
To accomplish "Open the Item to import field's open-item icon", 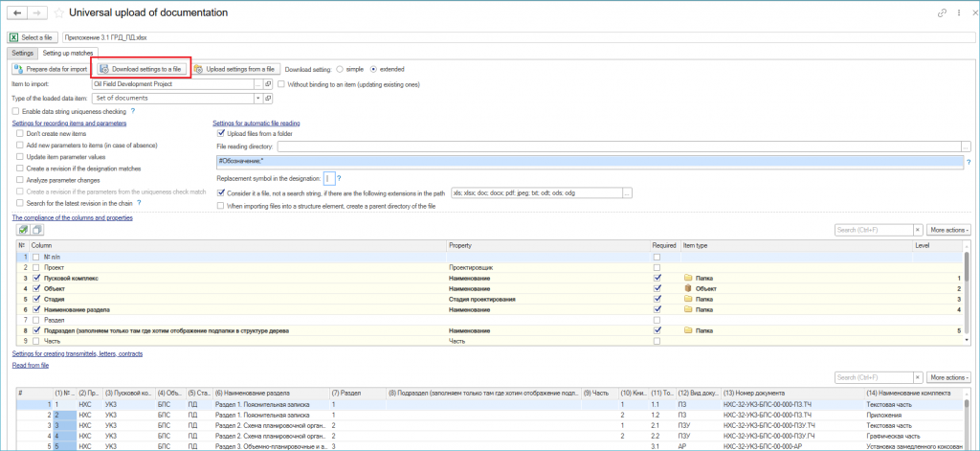I will pos(268,84).
